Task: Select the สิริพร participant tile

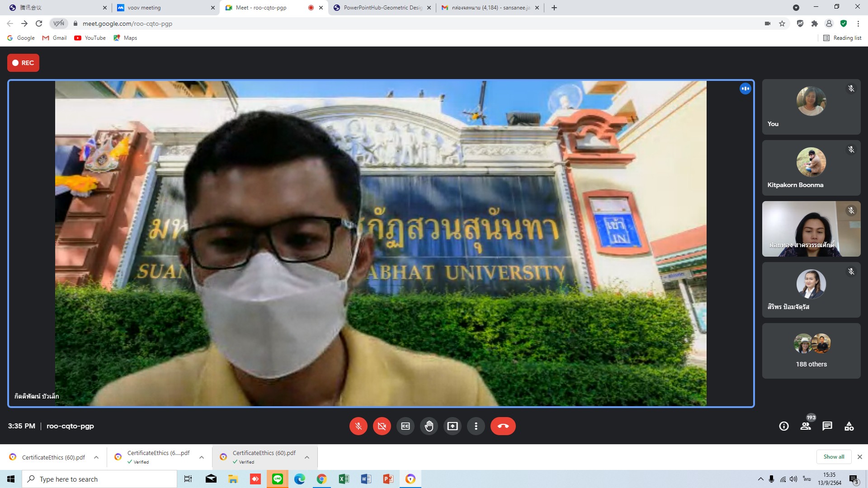Action: 811,290
